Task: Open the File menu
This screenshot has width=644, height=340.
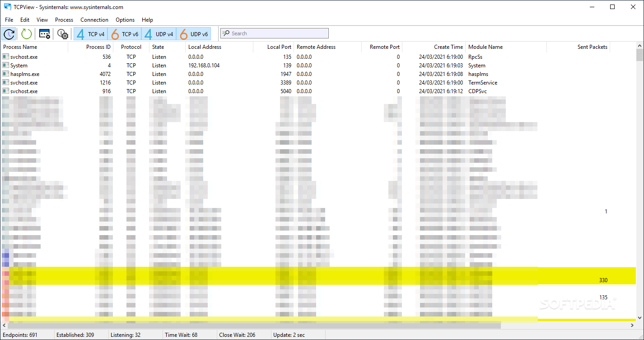Action: pyautogui.click(x=9, y=20)
